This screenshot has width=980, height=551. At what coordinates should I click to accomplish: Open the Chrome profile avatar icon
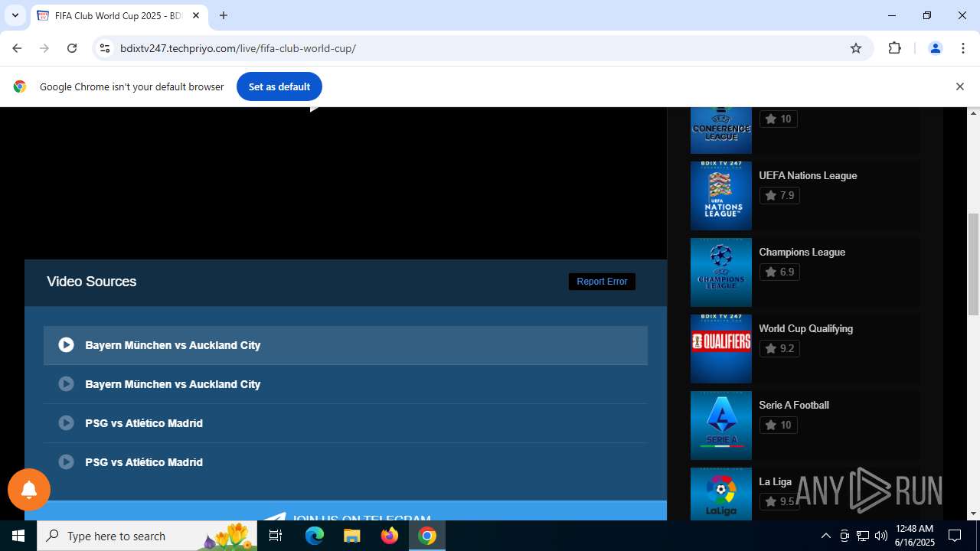[935, 48]
